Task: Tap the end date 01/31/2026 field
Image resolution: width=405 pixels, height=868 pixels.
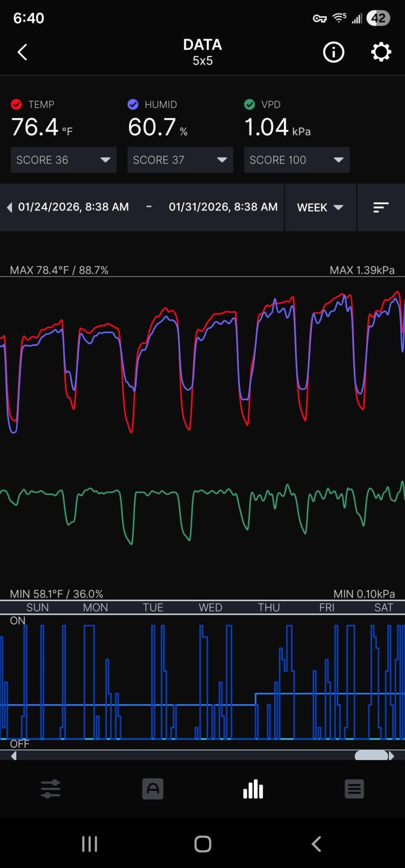Action: pyautogui.click(x=223, y=207)
